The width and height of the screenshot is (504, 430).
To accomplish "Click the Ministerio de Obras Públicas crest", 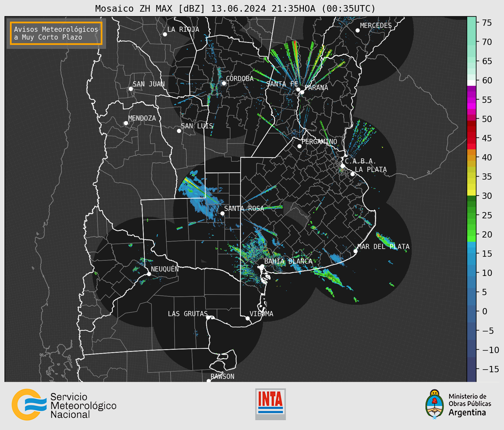I will pyautogui.click(x=435, y=404).
